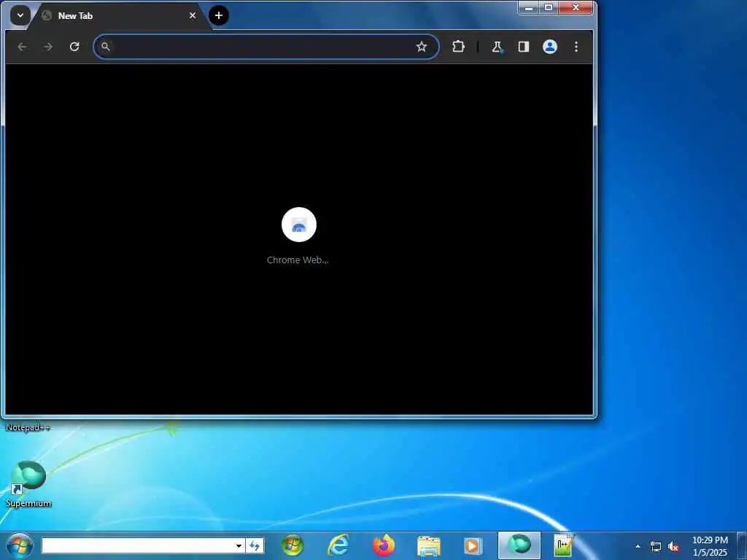Open the three-dot browser menu

click(x=576, y=47)
